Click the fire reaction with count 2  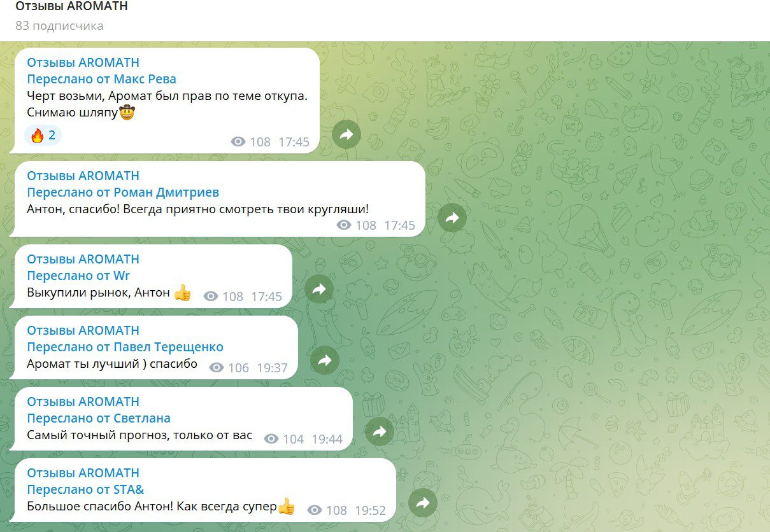point(43,135)
